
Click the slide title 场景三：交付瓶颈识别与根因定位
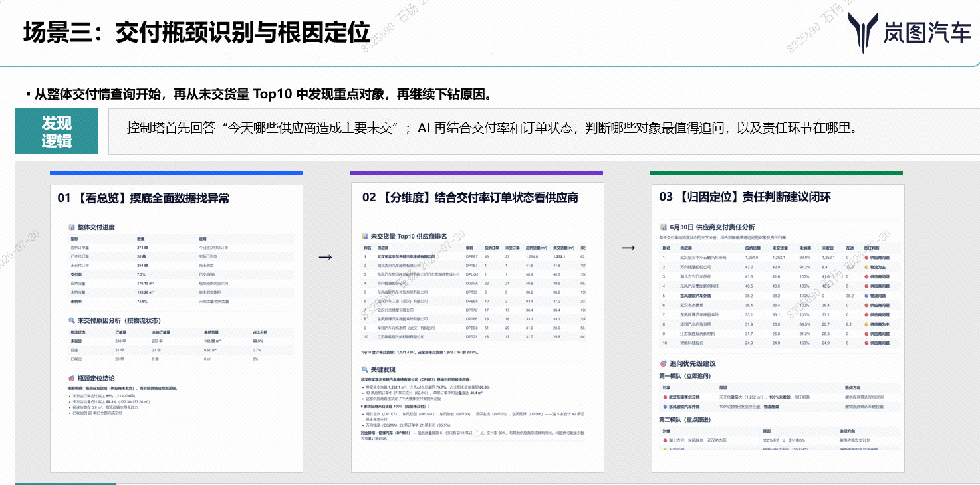click(196, 32)
